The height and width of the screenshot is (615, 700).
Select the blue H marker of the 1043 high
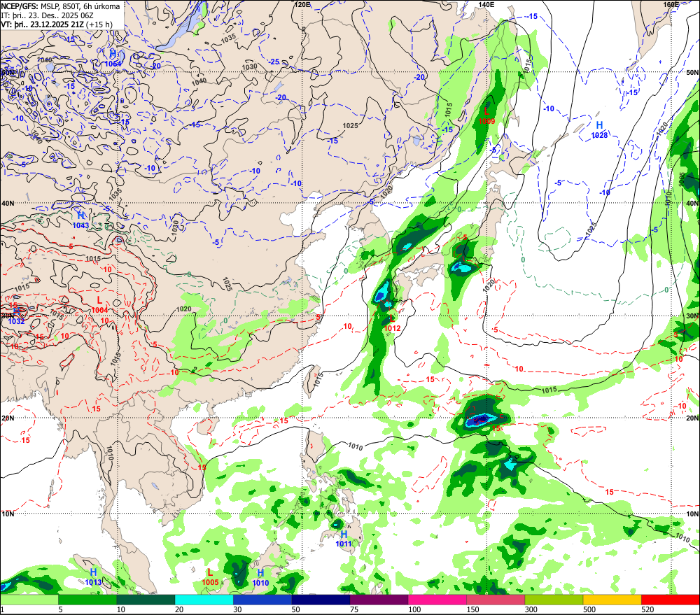coord(80,216)
